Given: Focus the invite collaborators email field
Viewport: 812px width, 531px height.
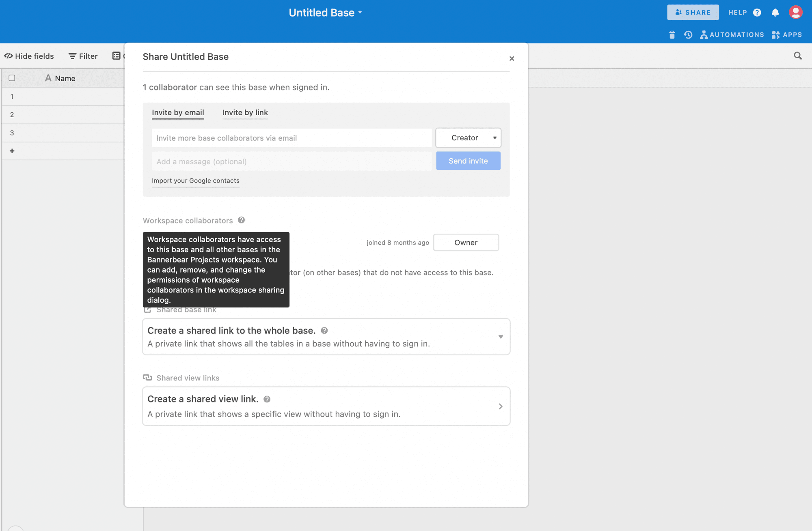Looking at the screenshot, I should point(292,138).
